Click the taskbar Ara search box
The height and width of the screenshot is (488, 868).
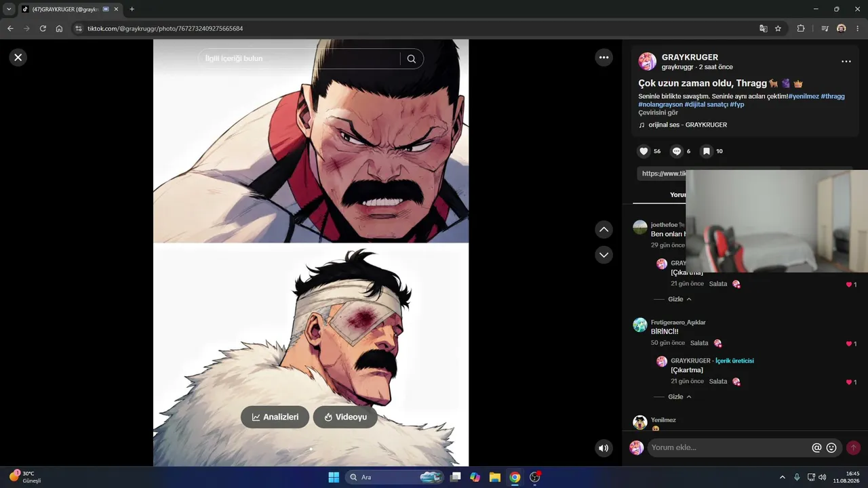click(x=395, y=477)
